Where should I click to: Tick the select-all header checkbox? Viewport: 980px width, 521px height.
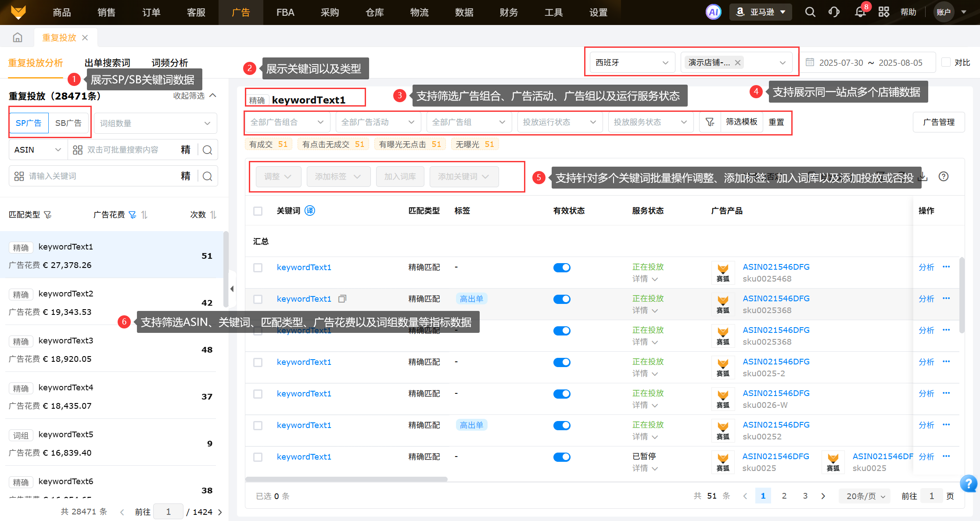click(258, 211)
